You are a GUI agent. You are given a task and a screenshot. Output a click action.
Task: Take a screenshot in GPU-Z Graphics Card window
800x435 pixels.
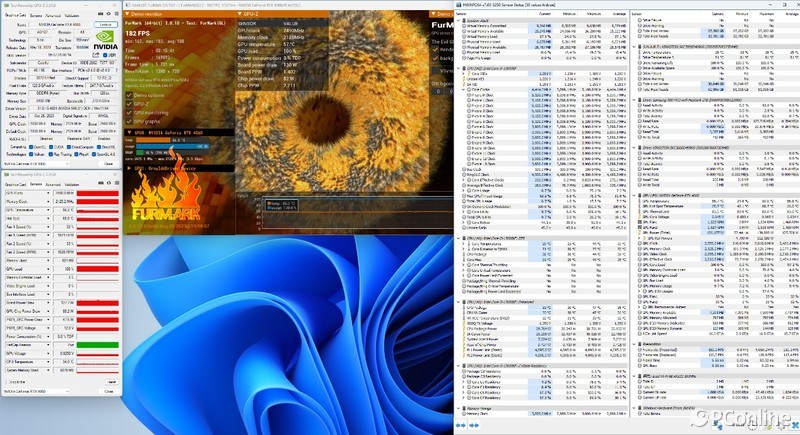(101, 14)
